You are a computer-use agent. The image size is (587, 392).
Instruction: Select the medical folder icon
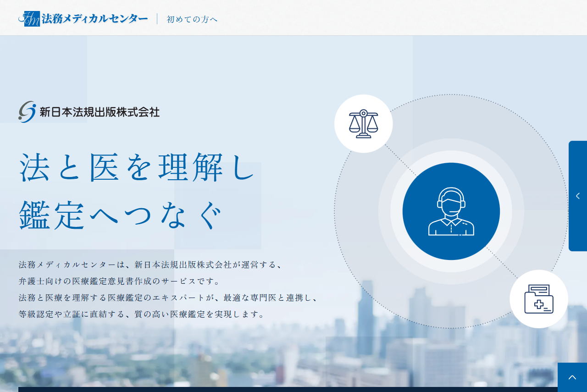click(539, 299)
